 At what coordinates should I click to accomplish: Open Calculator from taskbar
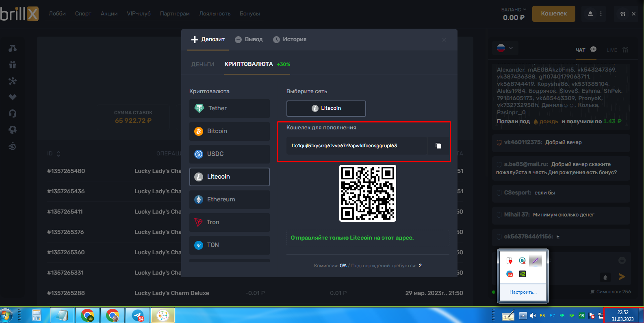[x=37, y=316]
